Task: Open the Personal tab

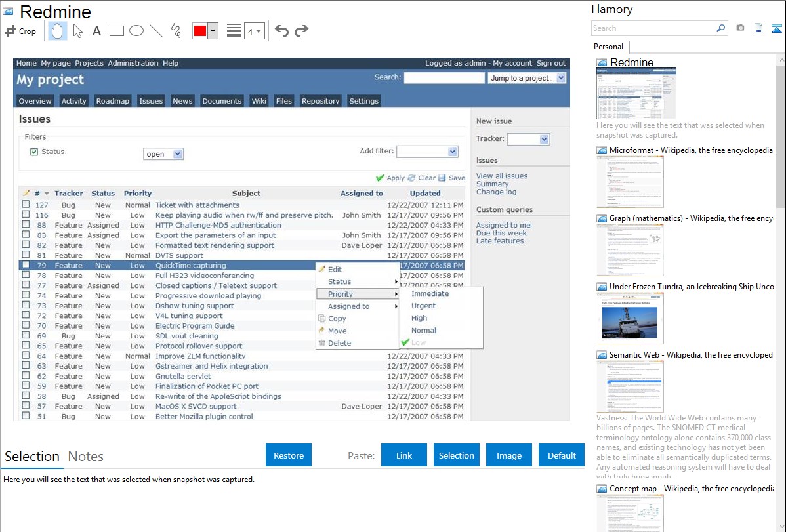Action: click(608, 47)
